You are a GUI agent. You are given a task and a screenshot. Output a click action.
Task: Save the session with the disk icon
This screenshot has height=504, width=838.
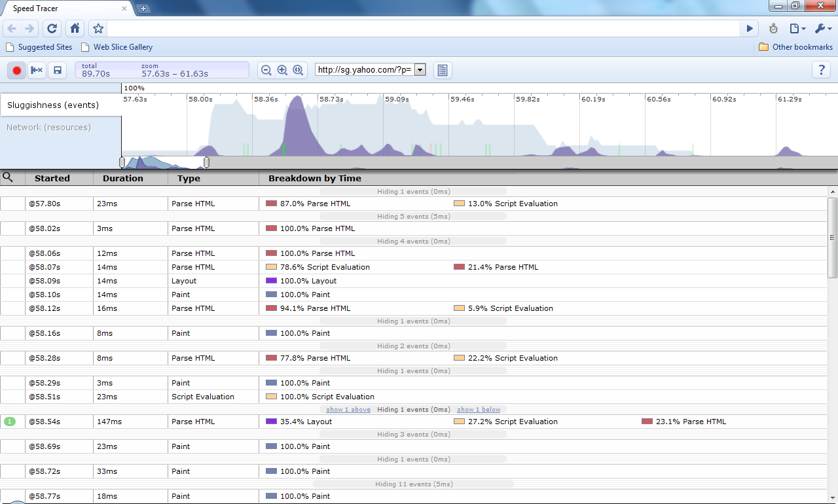[x=58, y=70]
